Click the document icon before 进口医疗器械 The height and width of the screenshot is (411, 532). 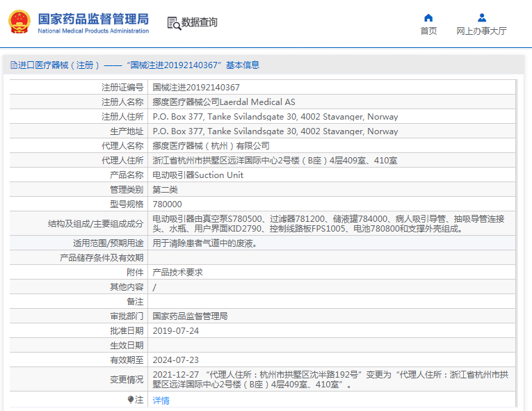point(13,65)
